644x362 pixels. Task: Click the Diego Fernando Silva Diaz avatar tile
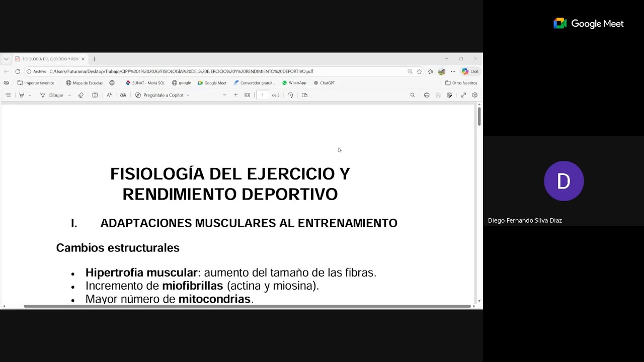click(563, 181)
